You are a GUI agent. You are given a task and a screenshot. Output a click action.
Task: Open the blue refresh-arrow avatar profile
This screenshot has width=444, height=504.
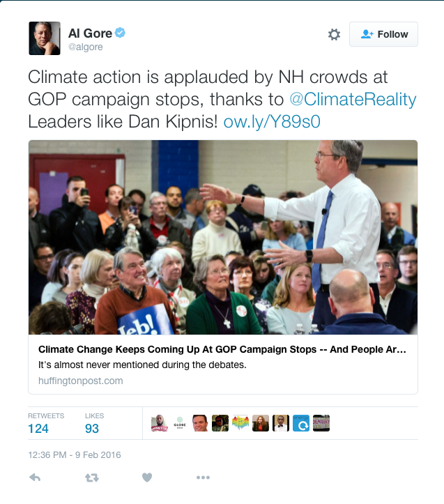point(301,423)
